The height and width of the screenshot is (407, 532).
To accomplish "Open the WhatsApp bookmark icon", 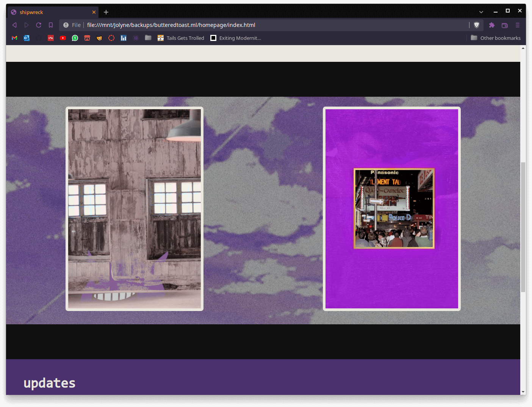I will [75, 38].
